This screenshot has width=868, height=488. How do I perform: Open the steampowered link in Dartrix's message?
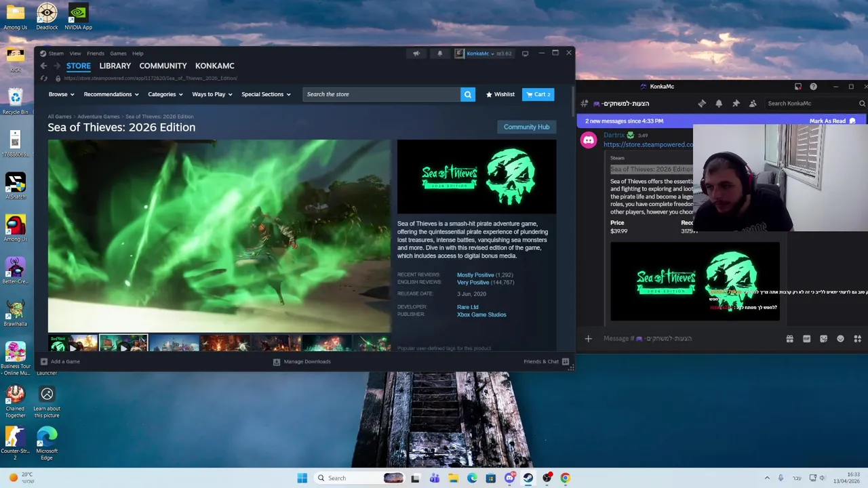648,144
